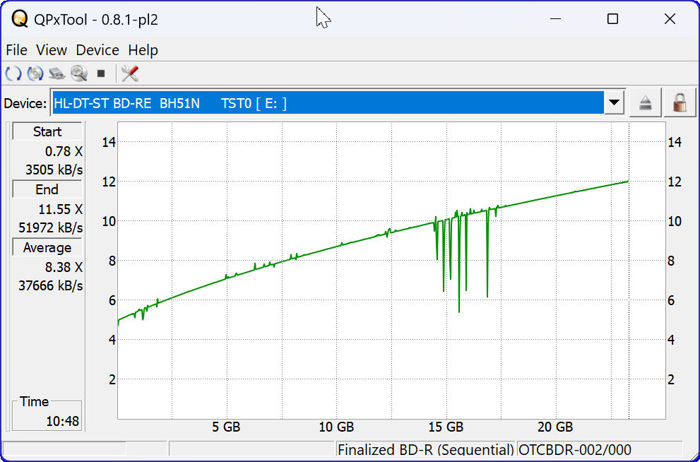
Task: Open the Device menu
Action: [97, 50]
